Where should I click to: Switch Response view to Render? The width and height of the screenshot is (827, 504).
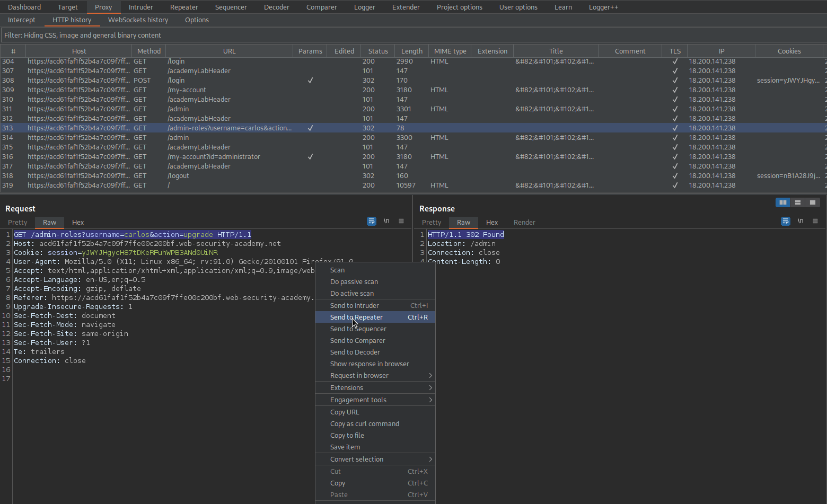[524, 222]
